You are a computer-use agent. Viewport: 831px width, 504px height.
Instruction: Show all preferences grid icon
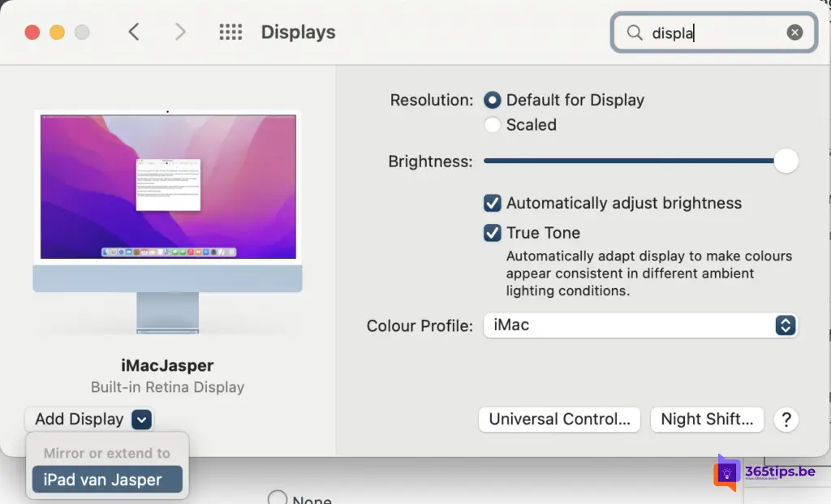(x=230, y=32)
